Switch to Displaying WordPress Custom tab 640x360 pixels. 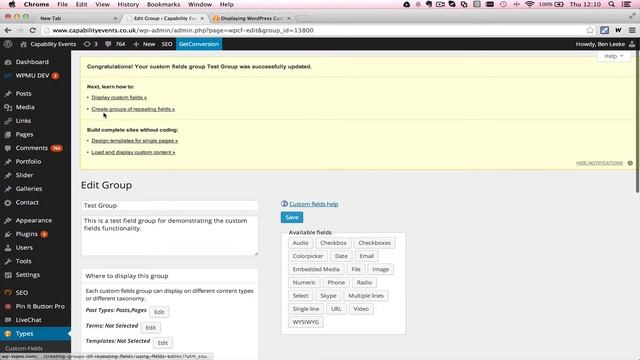pos(251,18)
